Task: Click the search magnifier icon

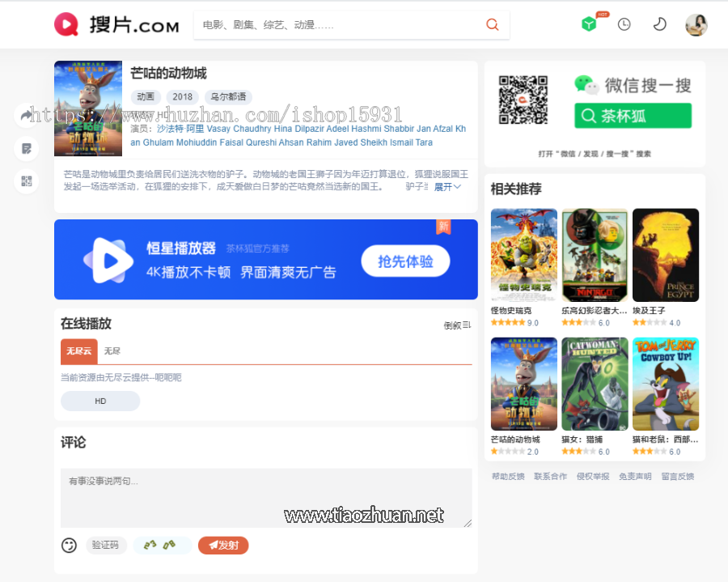Action: (492, 25)
